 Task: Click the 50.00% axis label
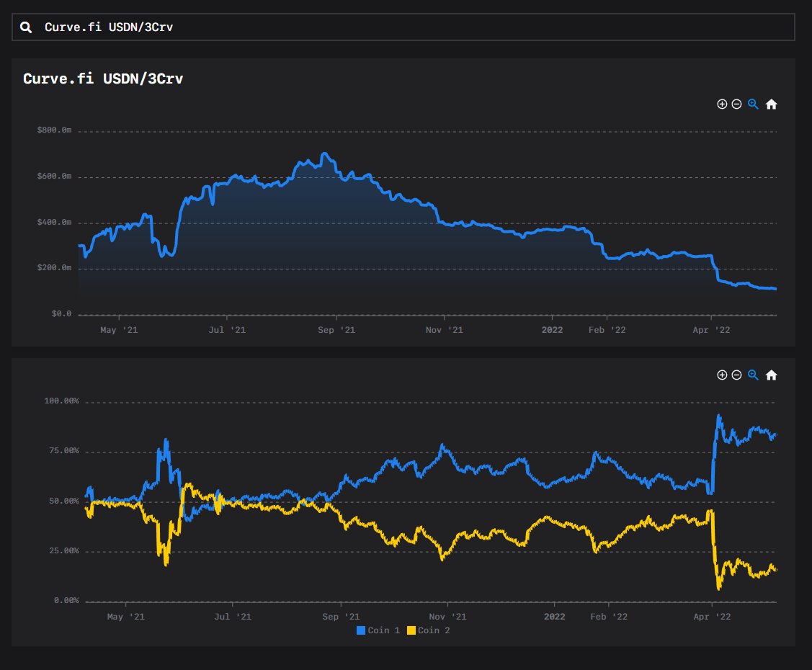pos(64,501)
